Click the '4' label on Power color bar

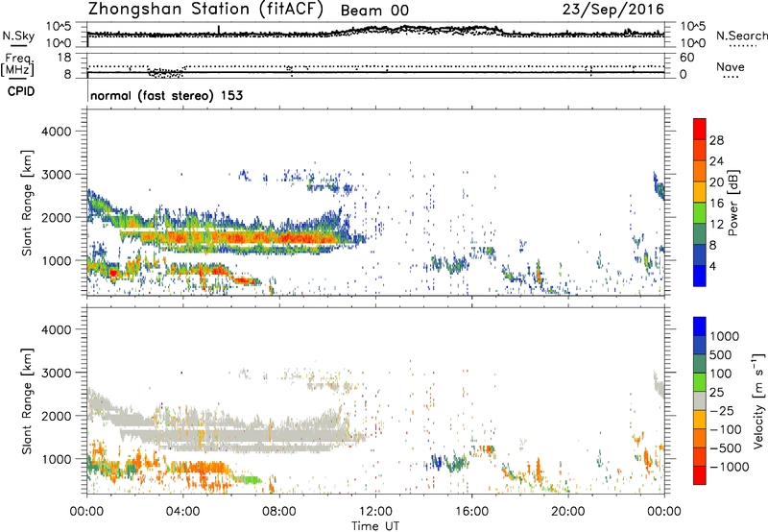click(x=712, y=267)
